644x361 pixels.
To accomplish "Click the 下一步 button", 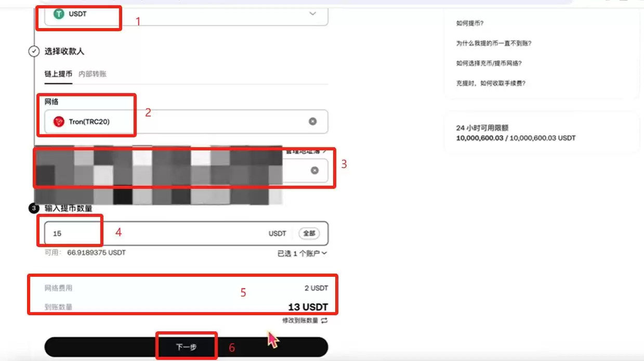I will coord(187,345).
